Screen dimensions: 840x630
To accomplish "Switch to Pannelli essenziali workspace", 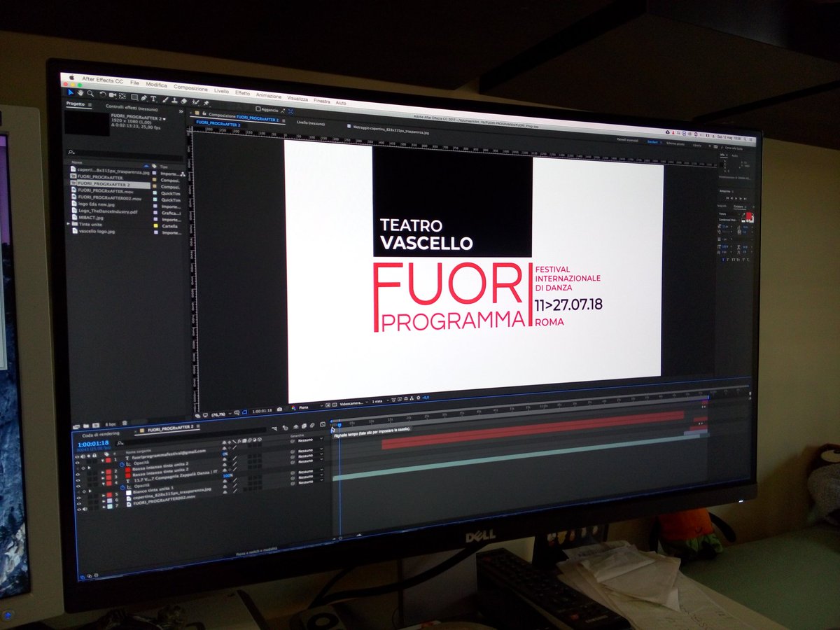I will point(626,140).
